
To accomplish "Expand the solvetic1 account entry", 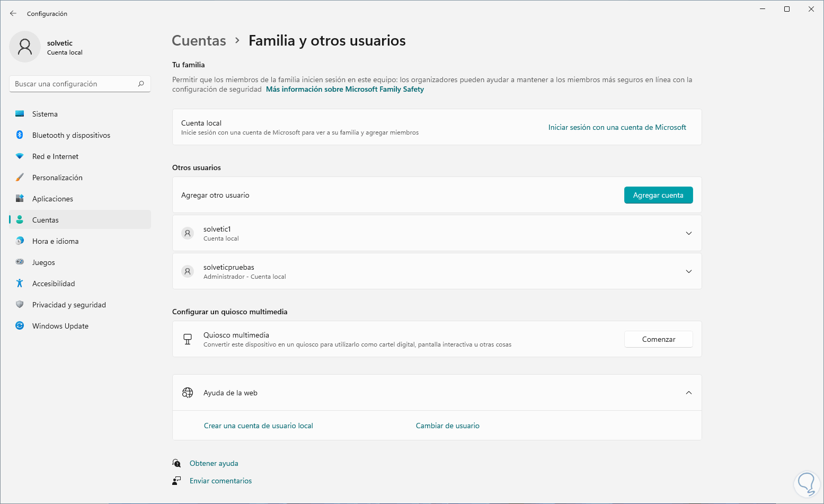I will click(688, 233).
